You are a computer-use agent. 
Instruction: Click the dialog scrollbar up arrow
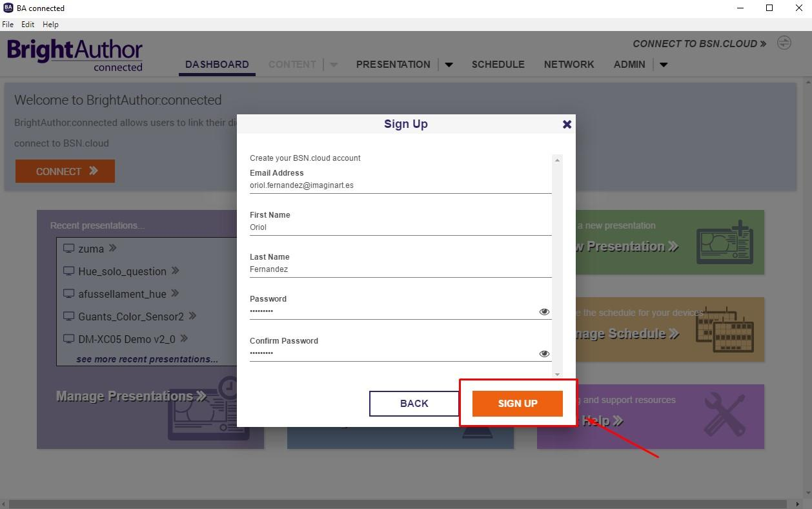click(x=558, y=159)
